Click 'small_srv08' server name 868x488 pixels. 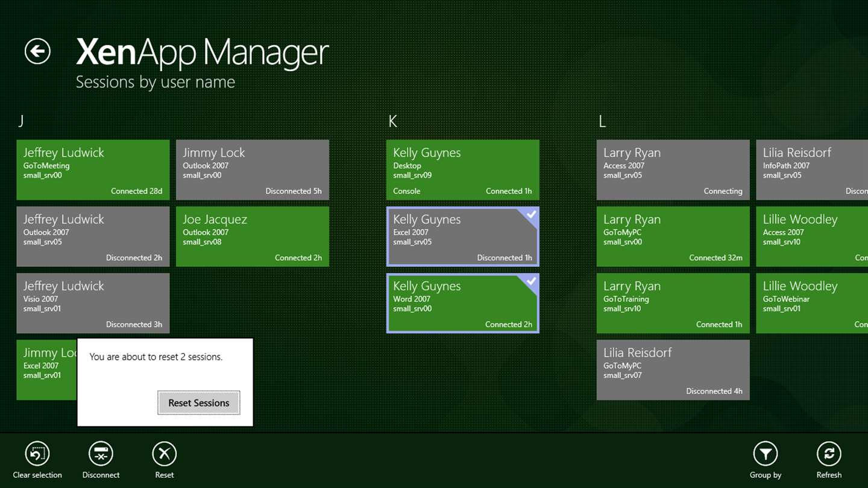point(202,242)
